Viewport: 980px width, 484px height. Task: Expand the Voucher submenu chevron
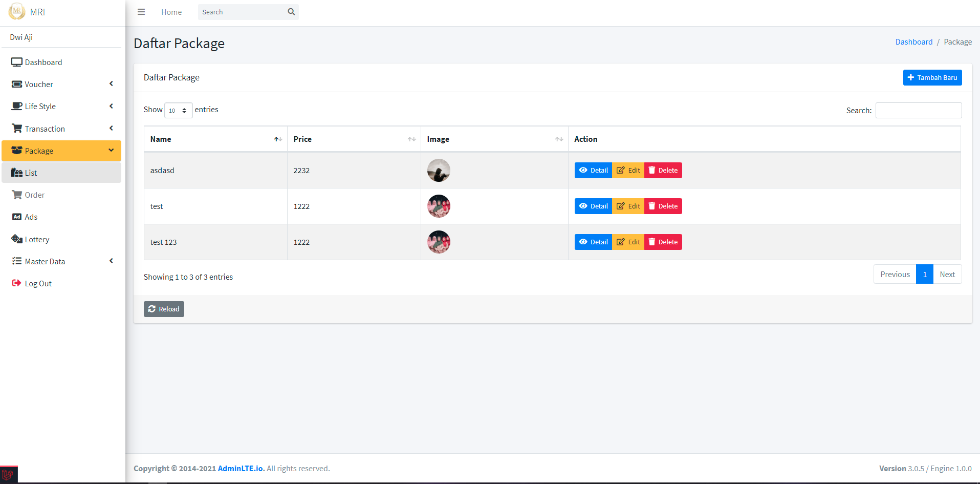click(x=111, y=84)
